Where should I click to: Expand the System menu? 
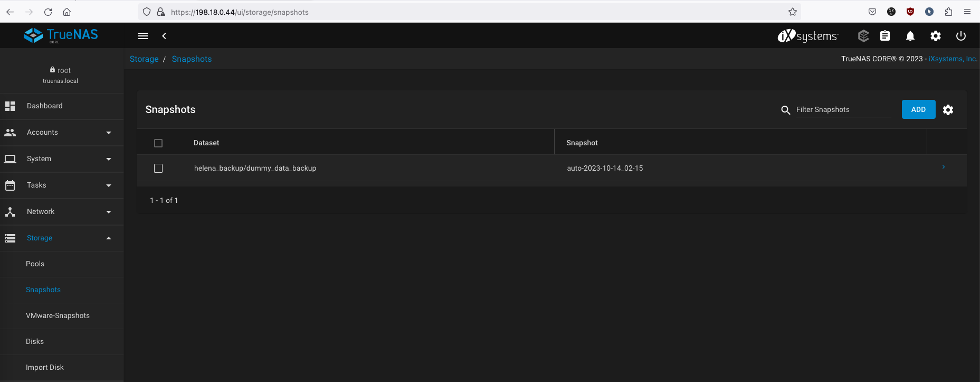coord(62,159)
